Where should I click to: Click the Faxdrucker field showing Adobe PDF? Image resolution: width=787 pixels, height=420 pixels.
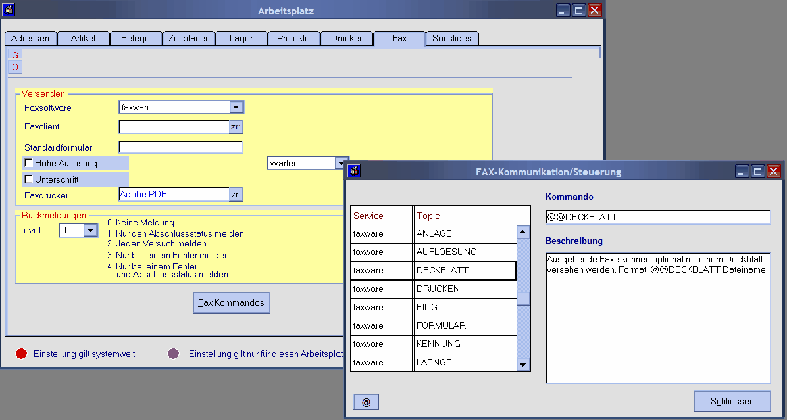tap(174, 195)
